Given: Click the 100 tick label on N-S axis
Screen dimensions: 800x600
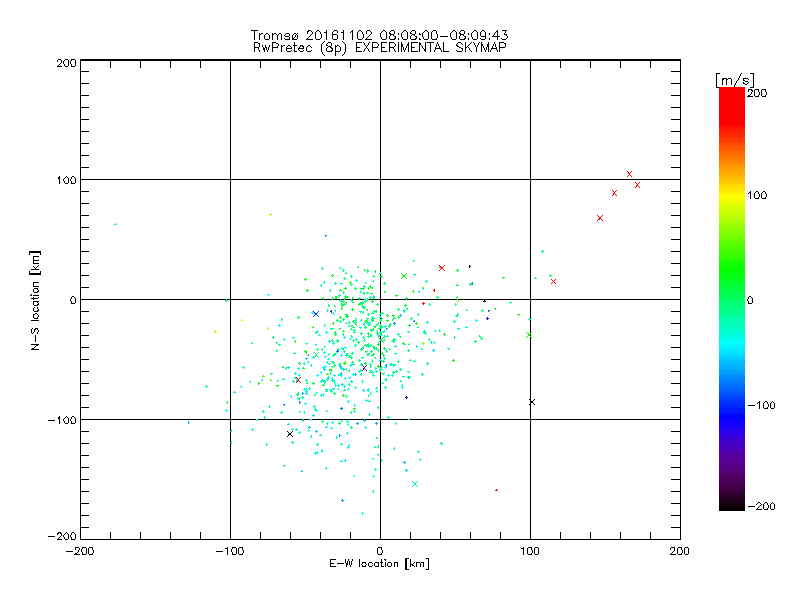Looking at the screenshot, I should pyautogui.click(x=66, y=180).
